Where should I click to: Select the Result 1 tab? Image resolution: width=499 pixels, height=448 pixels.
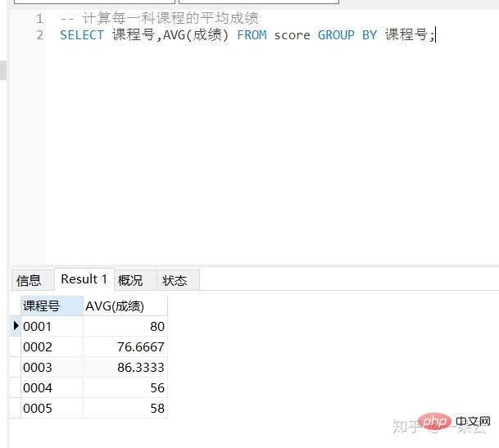coord(84,279)
